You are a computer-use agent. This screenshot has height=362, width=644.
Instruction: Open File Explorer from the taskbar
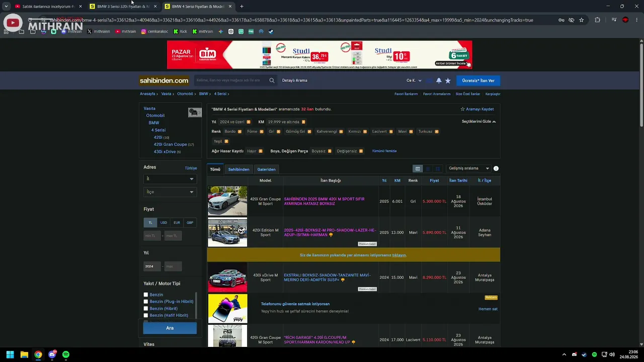(24, 354)
